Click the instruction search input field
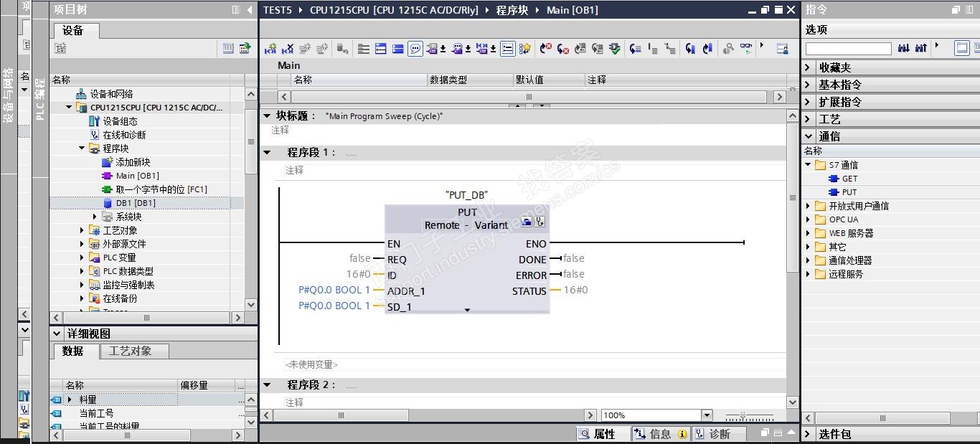980x444 pixels. coord(848,48)
